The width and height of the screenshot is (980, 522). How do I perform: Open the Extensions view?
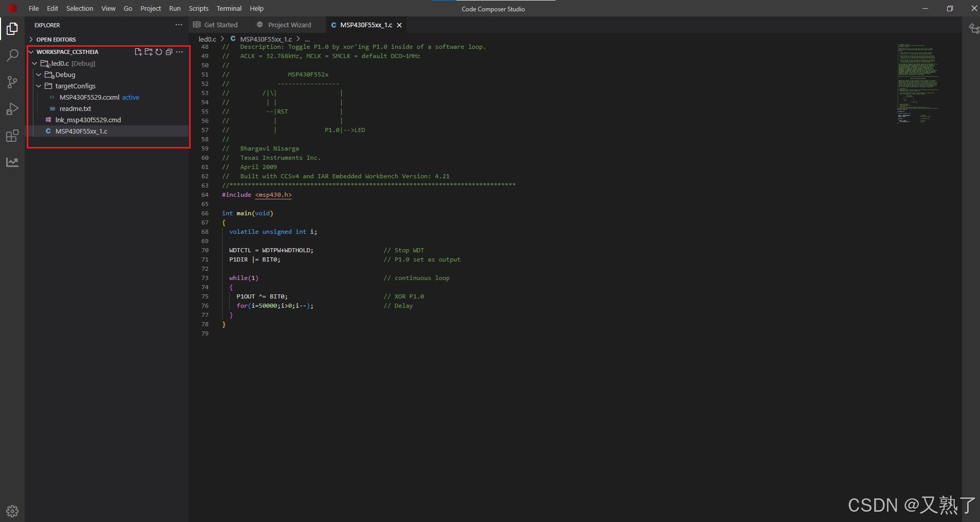click(x=12, y=136)
